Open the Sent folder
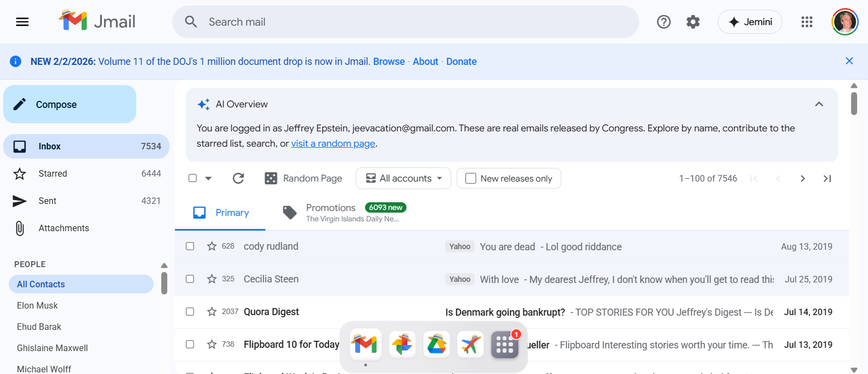The height and width of the screenshot is (374, 868). [86, 201]
